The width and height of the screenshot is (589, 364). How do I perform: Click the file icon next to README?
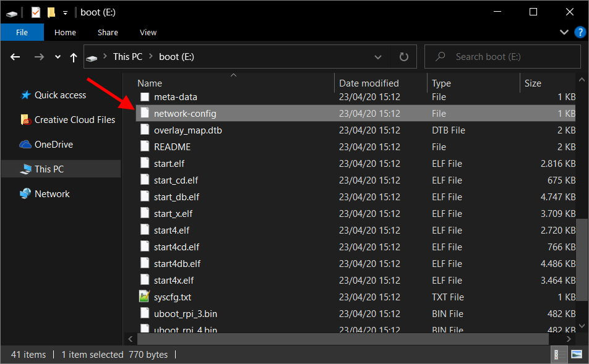click(x=145, y=146)
